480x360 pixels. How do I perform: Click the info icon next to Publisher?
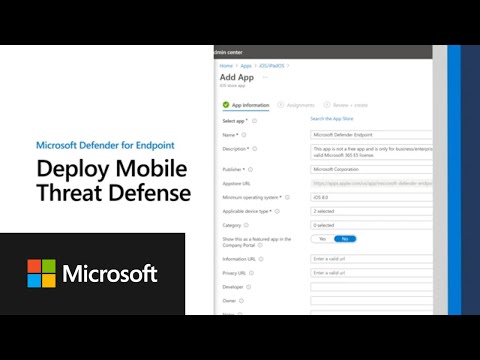[250, 169]
